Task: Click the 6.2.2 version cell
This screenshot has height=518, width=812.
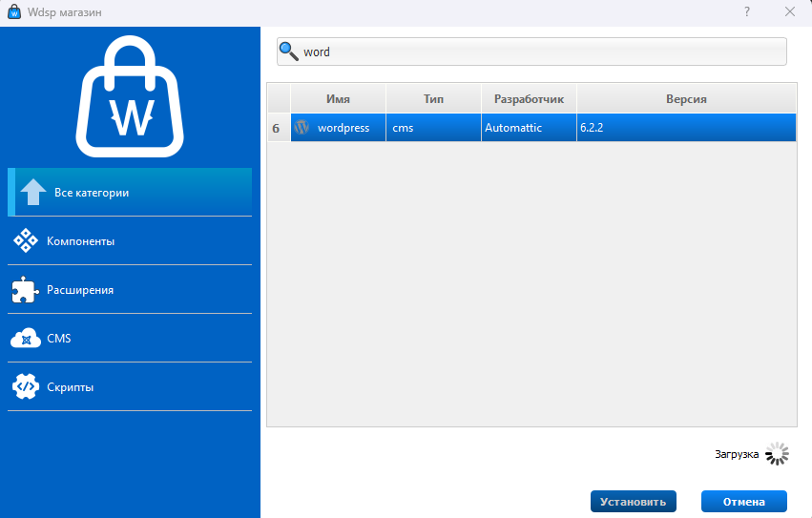Action: 686,128
